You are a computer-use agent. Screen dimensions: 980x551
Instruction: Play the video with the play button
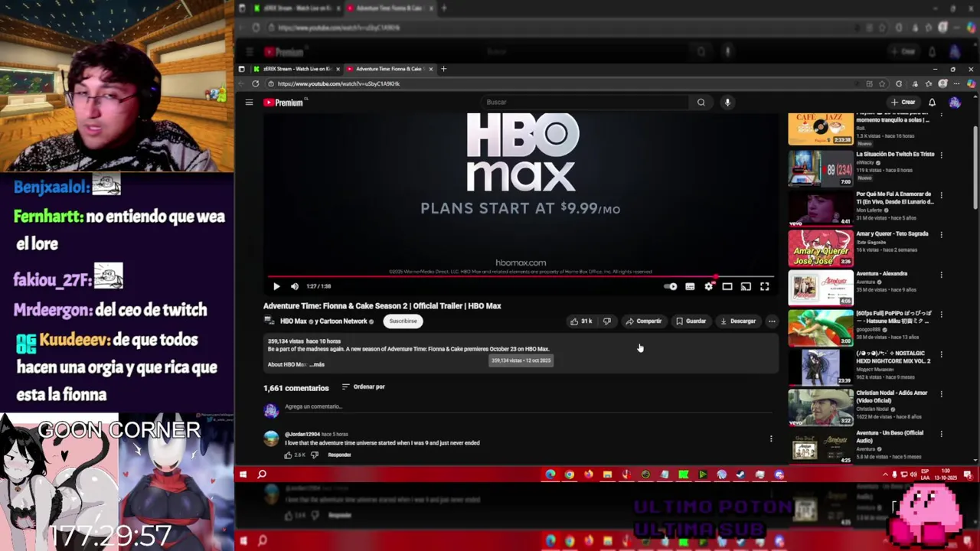276,286
